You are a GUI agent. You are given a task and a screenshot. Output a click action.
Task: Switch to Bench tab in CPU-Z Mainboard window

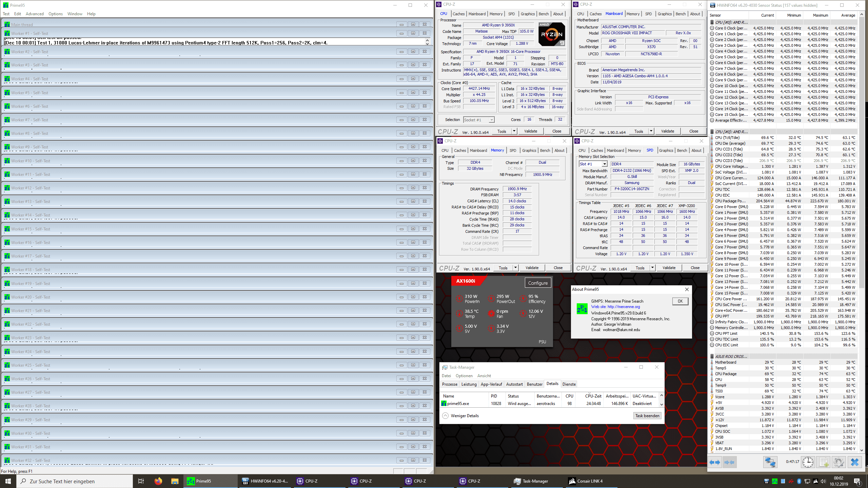tap(680, 14)
